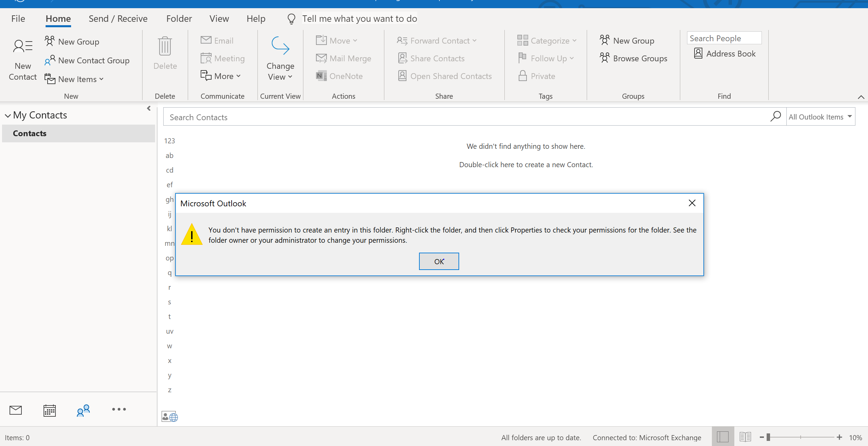This screenshot has height=446, width=868.
Task: Switch to Mail in the navigation bar
Action: pos(16,410)
